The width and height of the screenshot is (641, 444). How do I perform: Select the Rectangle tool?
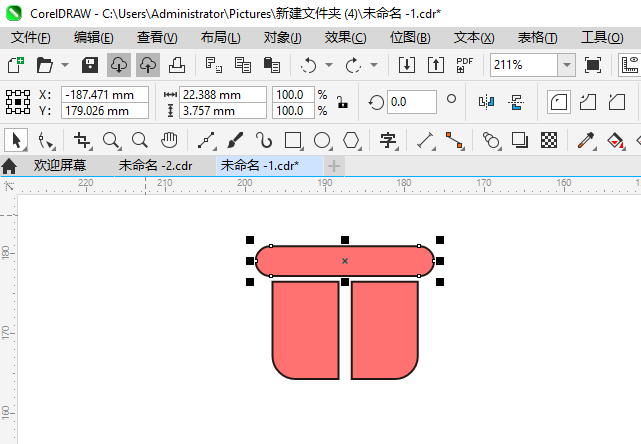[294, 141]
